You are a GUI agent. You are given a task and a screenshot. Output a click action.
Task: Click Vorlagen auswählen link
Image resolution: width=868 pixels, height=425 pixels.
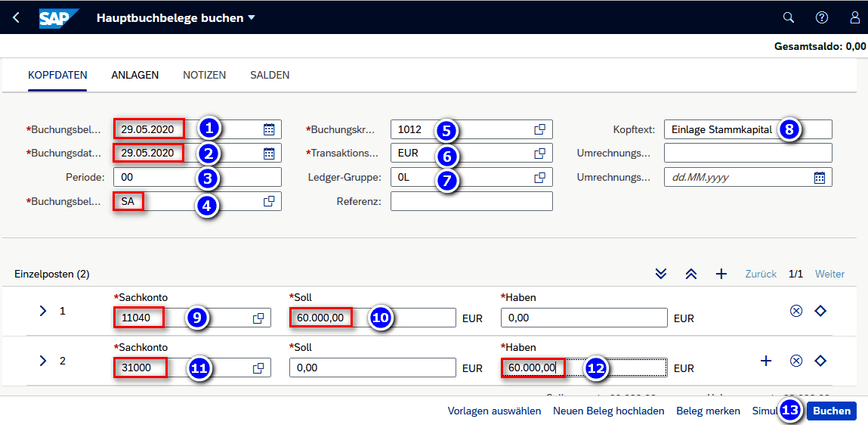coord(494,411)
